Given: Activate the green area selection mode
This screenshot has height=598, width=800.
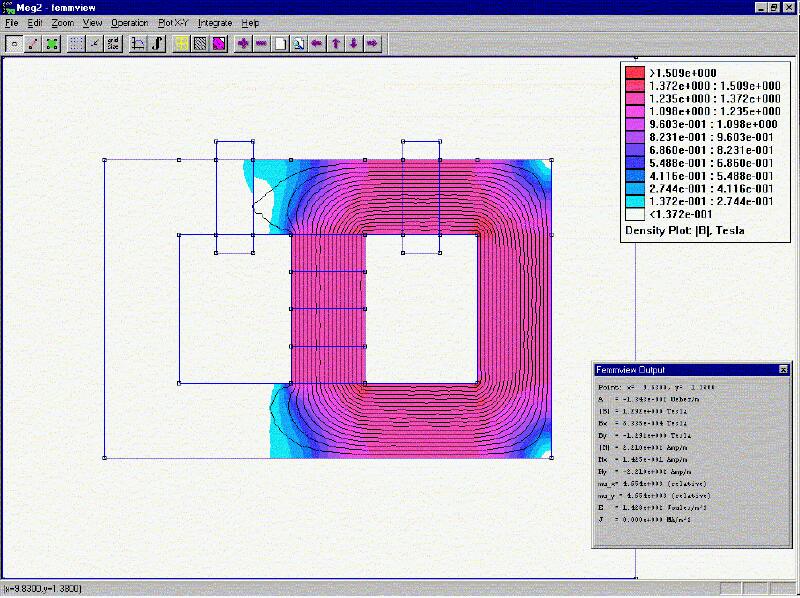Looking at the screenshot, I should [52, 43].
